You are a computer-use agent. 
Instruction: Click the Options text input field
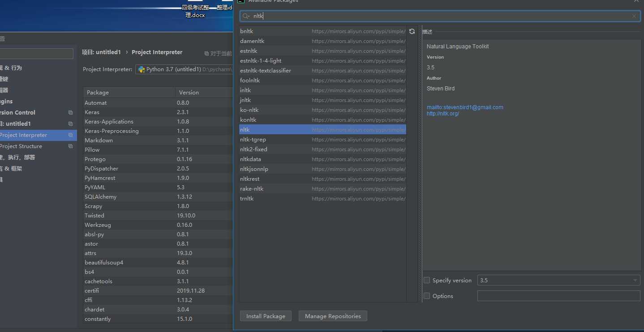[x=558, y=296]
